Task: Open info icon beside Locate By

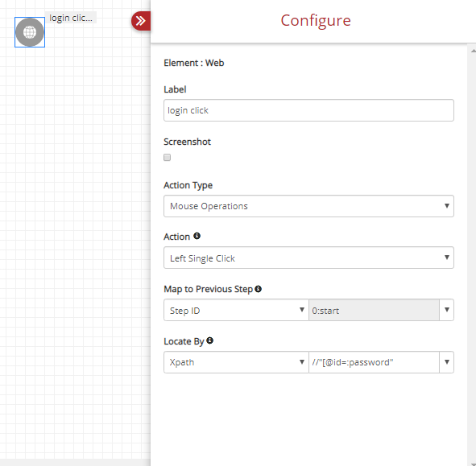Action: coord(209,340)
